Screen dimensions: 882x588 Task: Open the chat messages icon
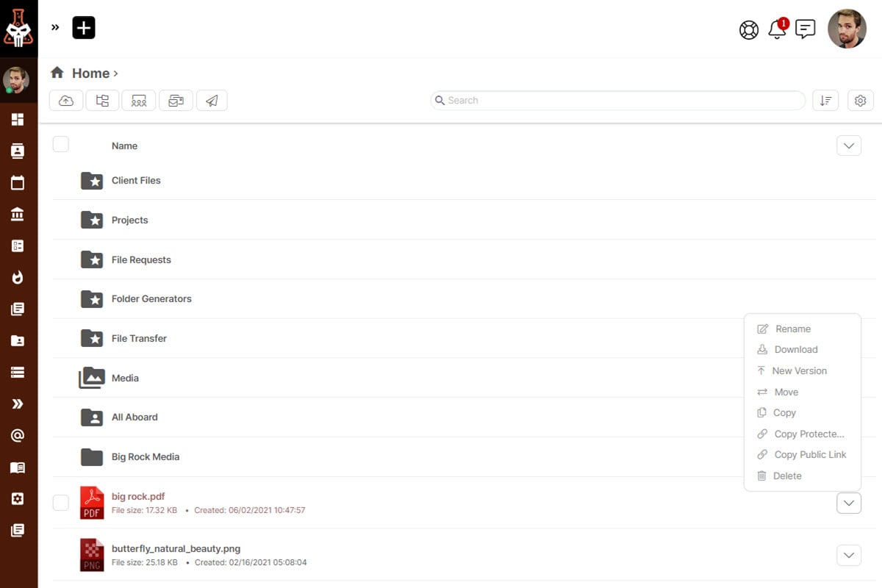tap(806, 29)
